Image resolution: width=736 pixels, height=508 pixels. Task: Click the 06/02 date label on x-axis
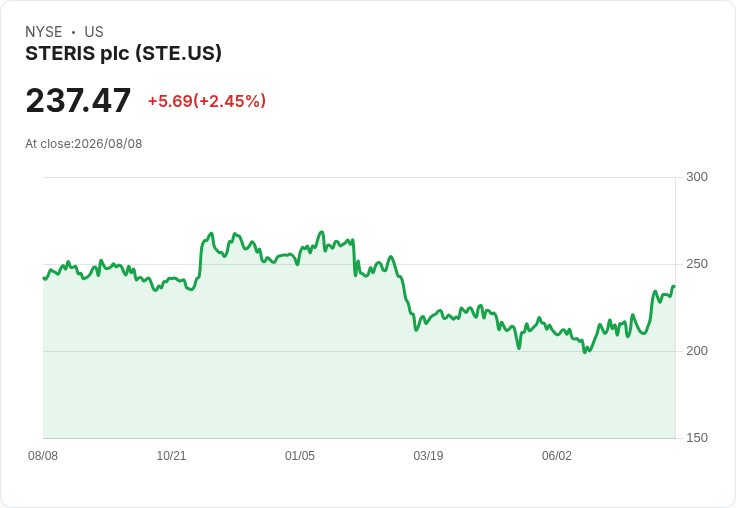pyautogui.click(x=557, y=456)
